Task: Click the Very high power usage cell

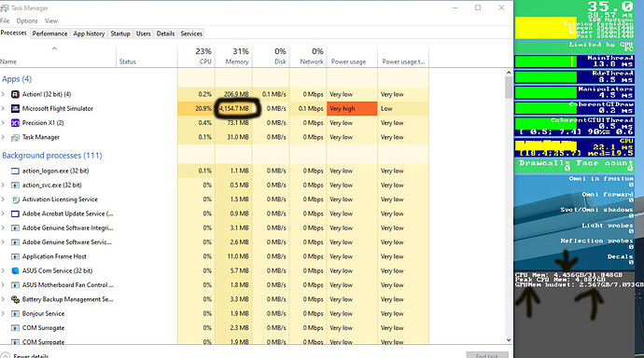Action: pos(352,109)
